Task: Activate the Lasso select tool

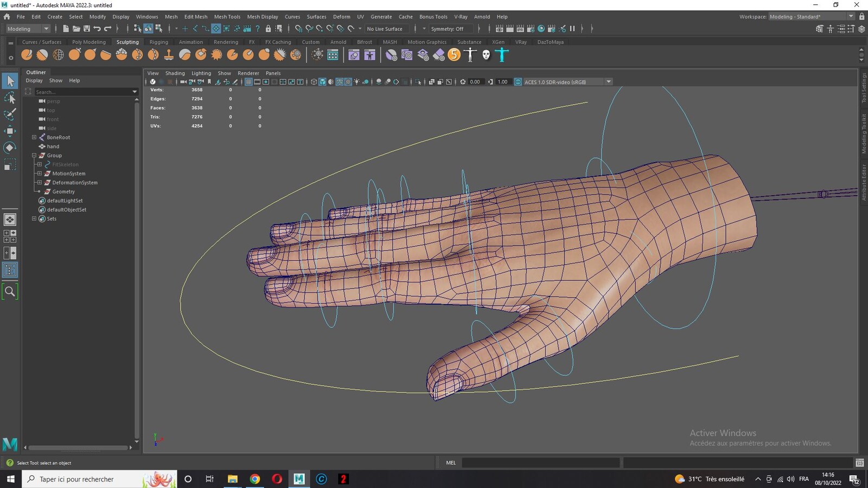Action: 10,98
